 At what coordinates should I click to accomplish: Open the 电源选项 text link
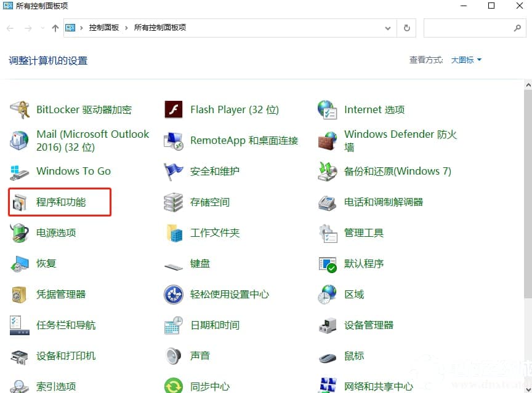56,232
